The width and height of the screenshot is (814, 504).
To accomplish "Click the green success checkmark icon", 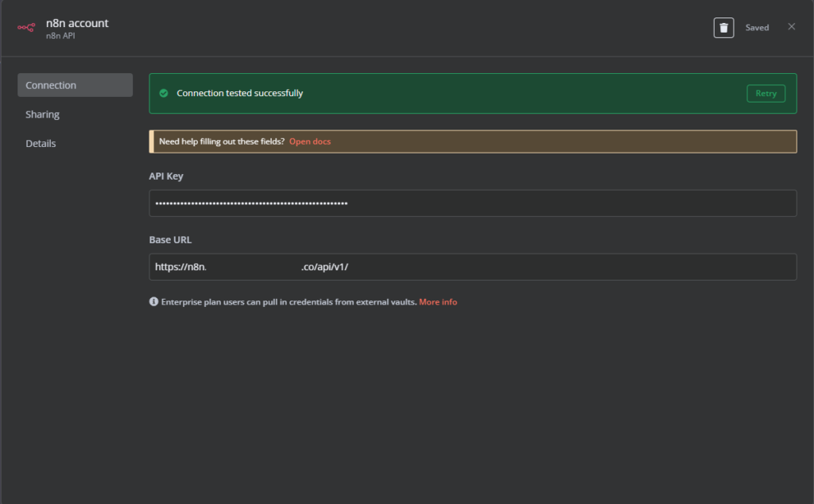I will (x=164, y=93).
